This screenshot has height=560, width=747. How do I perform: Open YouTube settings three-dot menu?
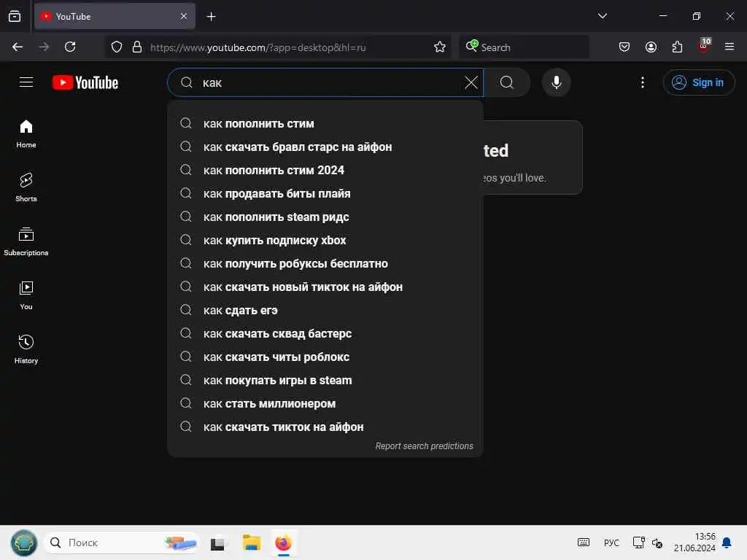point(642,82)
